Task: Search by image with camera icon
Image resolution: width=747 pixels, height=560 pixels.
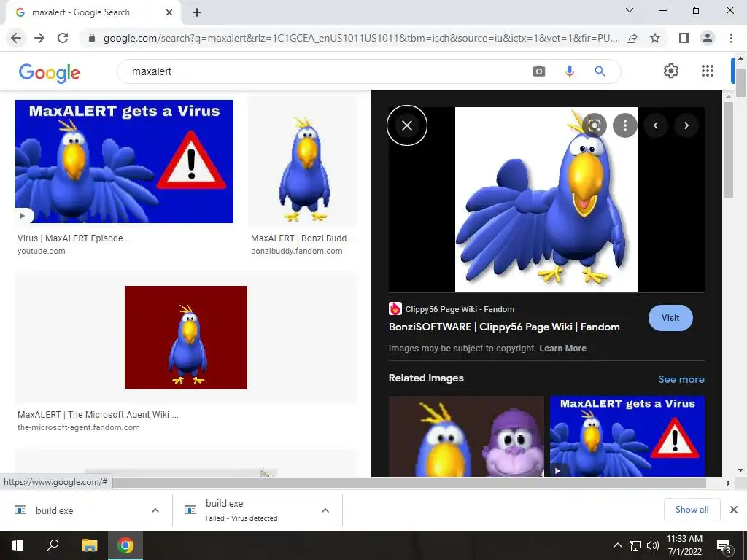Action: click(539, 71)
